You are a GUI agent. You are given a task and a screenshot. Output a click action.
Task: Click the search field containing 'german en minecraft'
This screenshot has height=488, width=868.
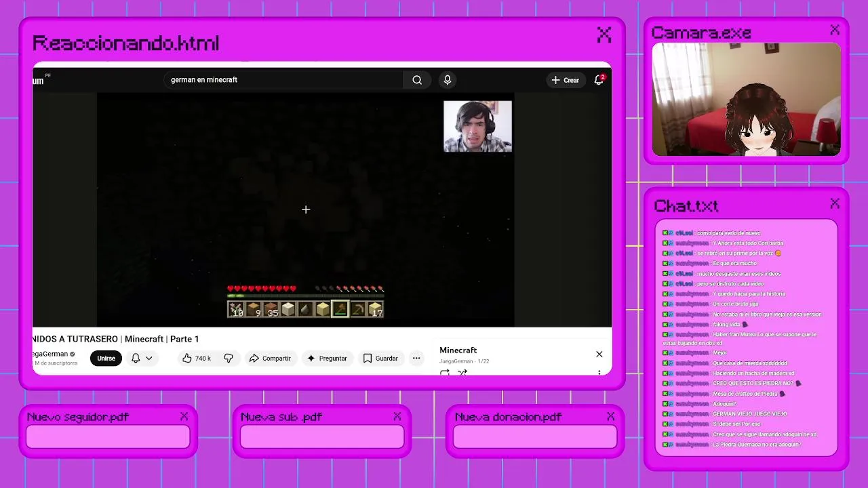coord(283,80)
